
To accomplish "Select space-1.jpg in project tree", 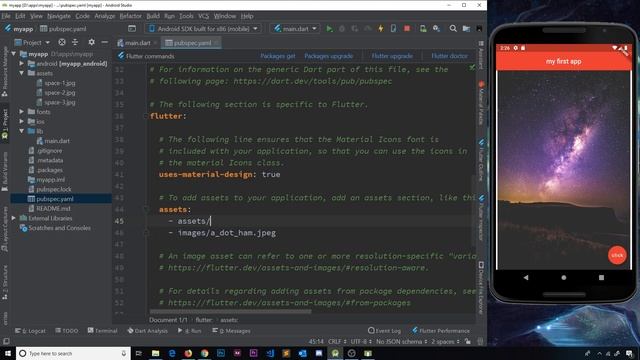I will pos(60,83).
